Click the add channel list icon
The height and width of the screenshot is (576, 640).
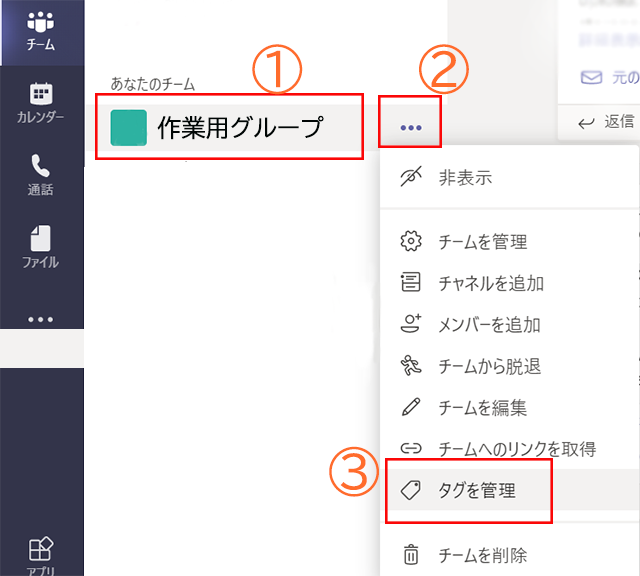coord(410,282)
